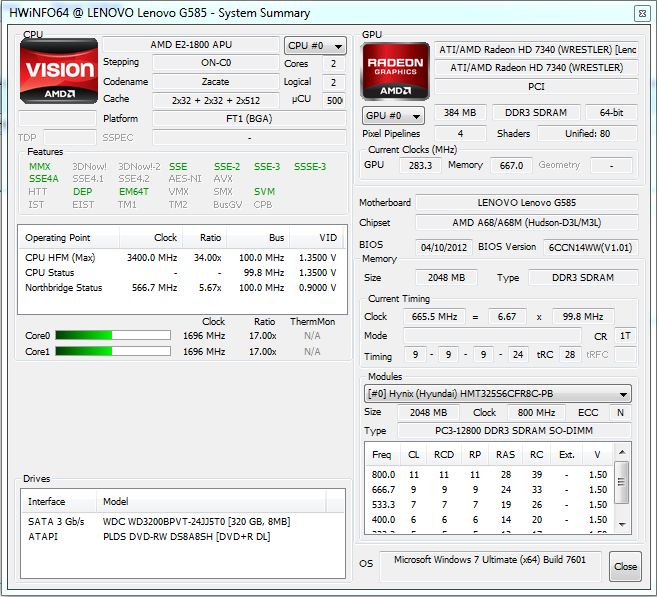The image size is (657, 597).
Task: Click the Core1 usage bar
Action: click(112, 352)
